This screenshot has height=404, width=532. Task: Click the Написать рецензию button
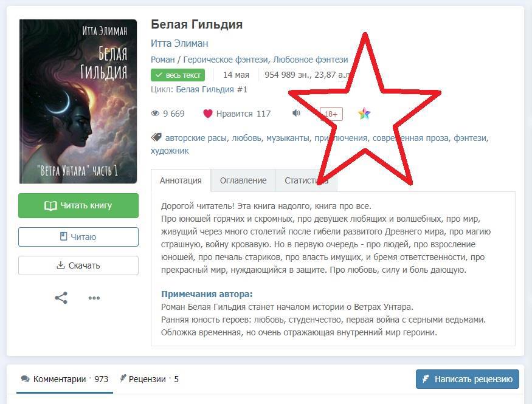click(467, 379)
